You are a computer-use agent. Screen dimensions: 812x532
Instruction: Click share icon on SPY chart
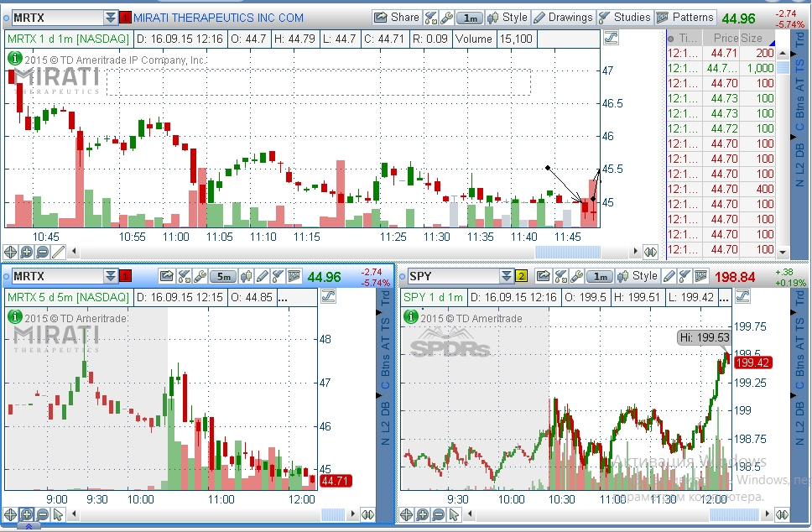(x=543, y=276)
